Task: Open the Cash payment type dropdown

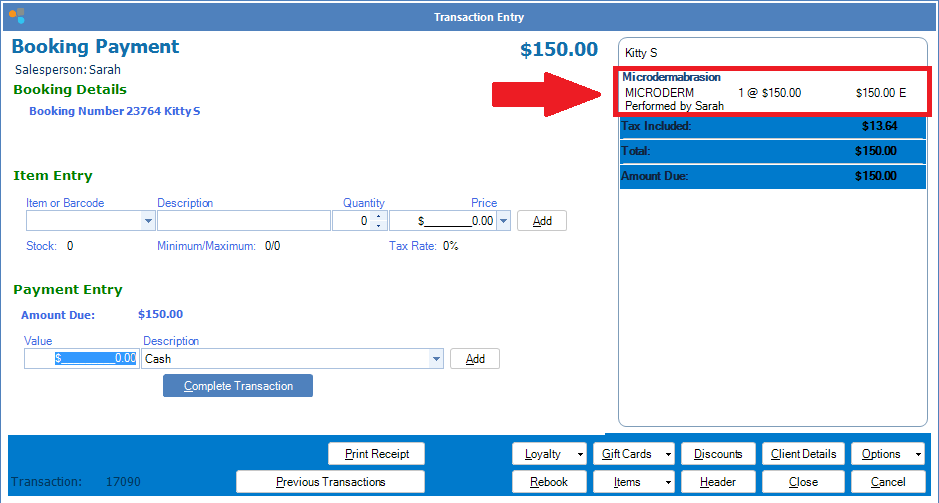Action: (x=435, y=359)
